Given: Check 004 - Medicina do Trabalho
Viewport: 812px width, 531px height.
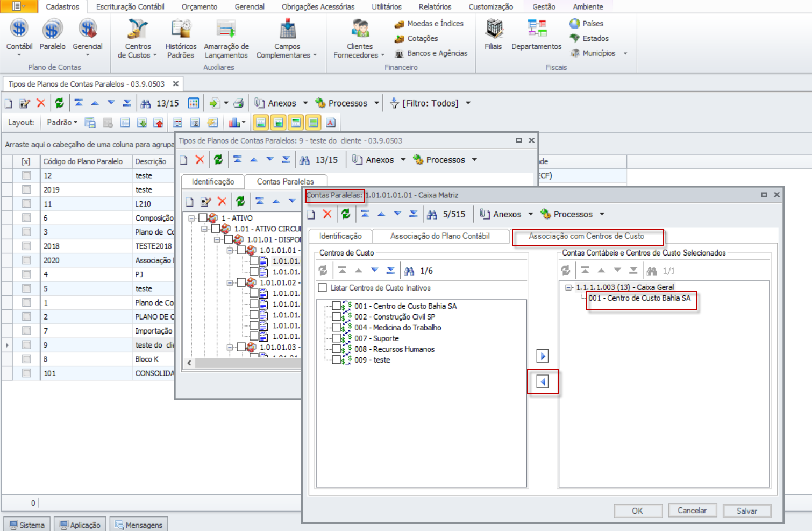Looking at the screenshot, I should click(x=336, y=327).
